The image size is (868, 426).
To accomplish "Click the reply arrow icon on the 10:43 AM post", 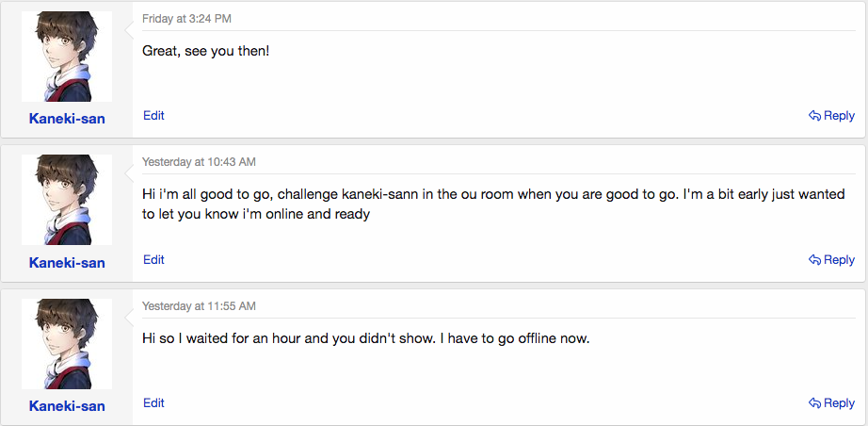I will (x=814, y=260).
